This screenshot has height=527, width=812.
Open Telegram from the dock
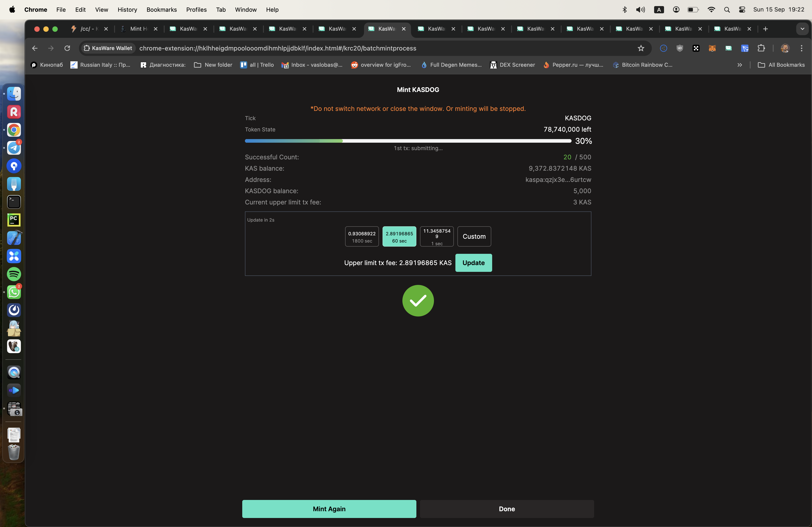pos(14,148)
